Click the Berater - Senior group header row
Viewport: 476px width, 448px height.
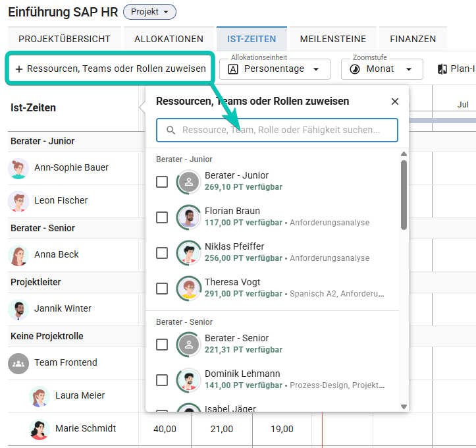click(x=76, y=229)
